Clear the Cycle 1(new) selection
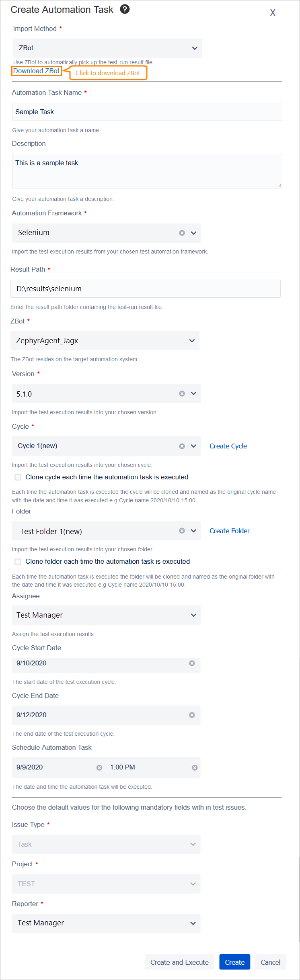Image resolution: width=300 pixels, height=980 pixels. 182,446
